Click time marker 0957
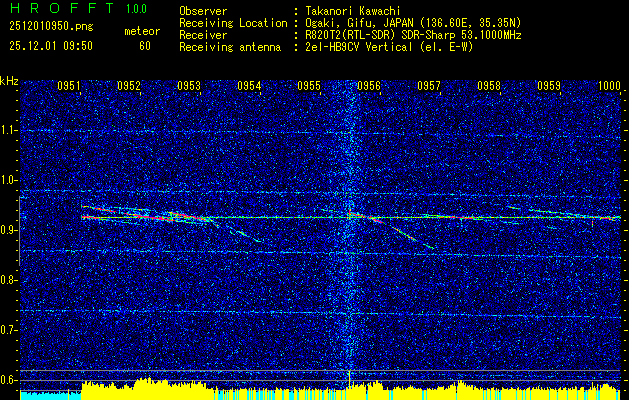The width and height of the screenshot is (629, 400). tap(429, 86)
